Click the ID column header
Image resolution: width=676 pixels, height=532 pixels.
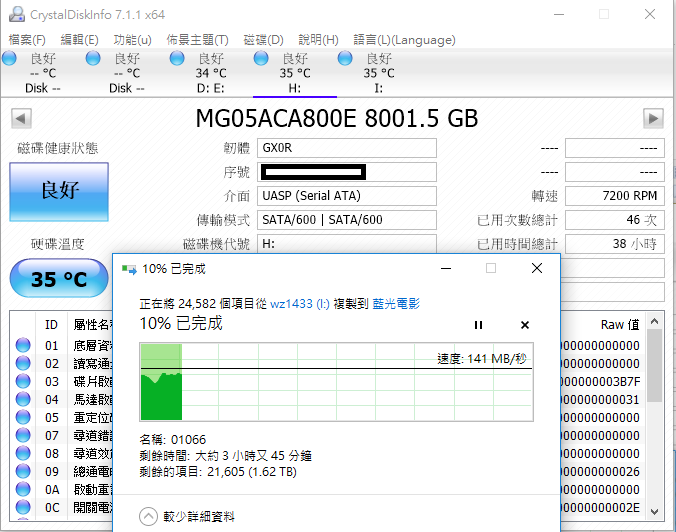tap(51, 324)
